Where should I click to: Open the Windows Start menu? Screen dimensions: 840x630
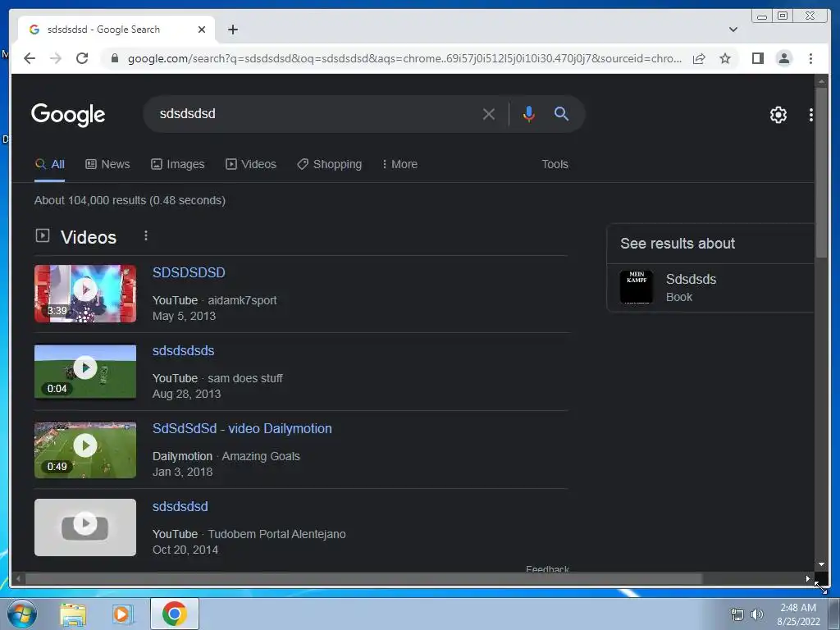click(x=22, y=614)
